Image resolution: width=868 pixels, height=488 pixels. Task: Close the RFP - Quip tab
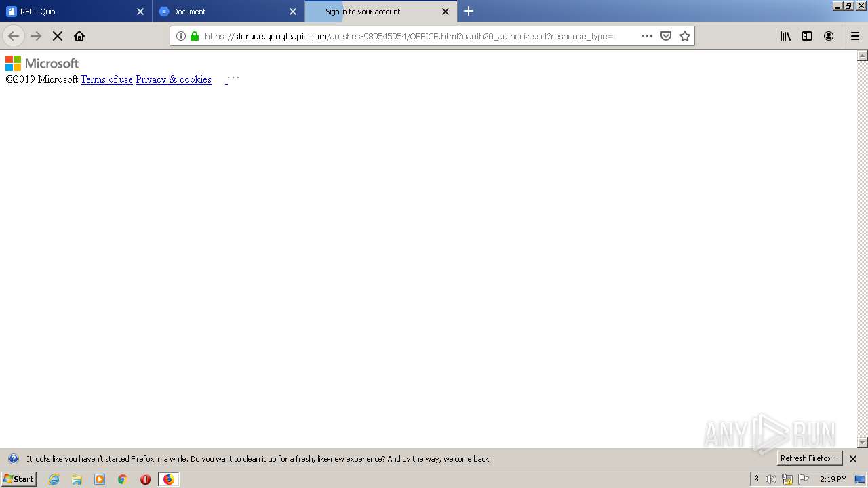[x=140, y=12]
